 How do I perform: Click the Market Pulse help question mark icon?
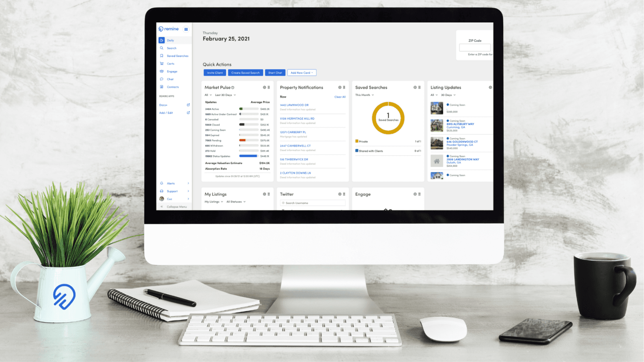click(x=233, y=88)
